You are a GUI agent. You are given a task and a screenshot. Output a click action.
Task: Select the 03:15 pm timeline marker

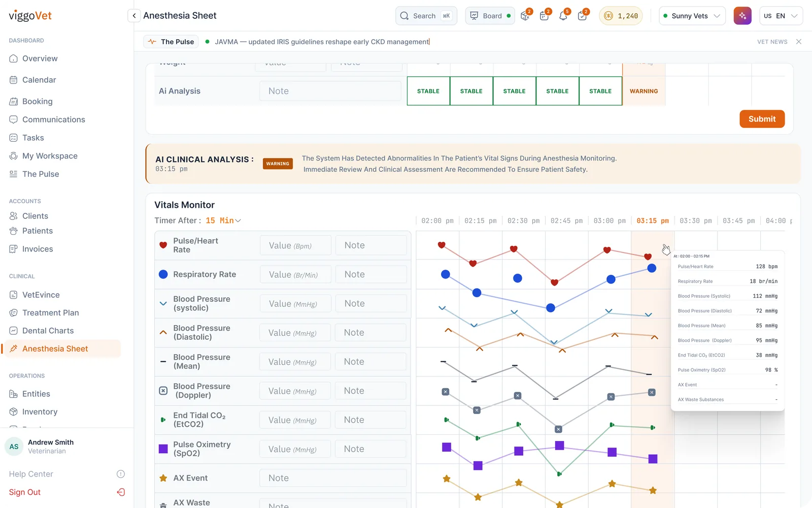pyautogui.click(x=653, y=221)
